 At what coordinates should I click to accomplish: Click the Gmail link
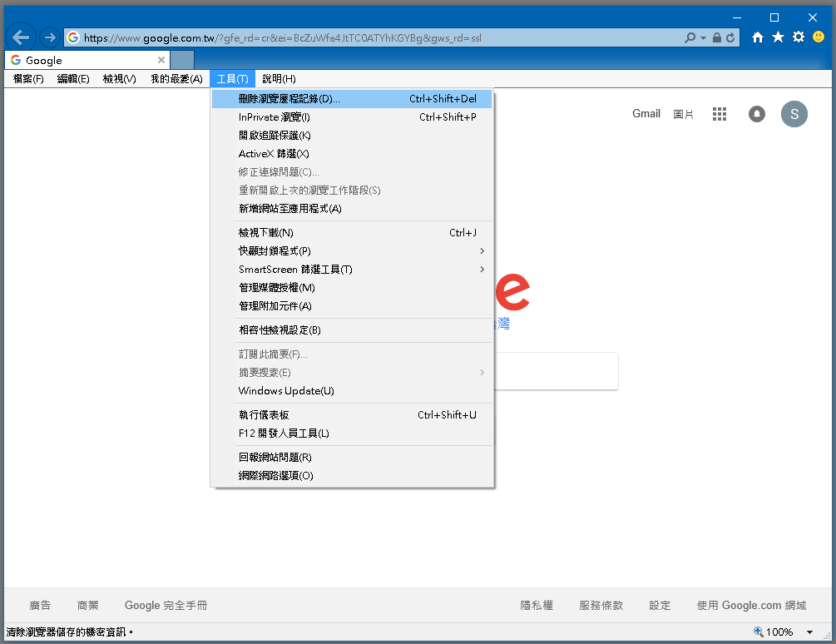[646, 114]
